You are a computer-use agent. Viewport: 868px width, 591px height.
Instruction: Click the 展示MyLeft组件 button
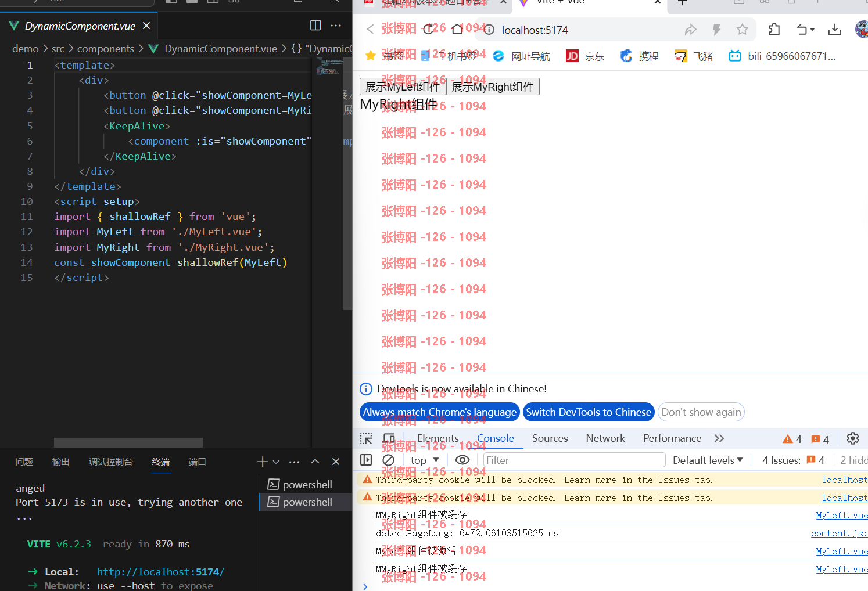point(403,87)
